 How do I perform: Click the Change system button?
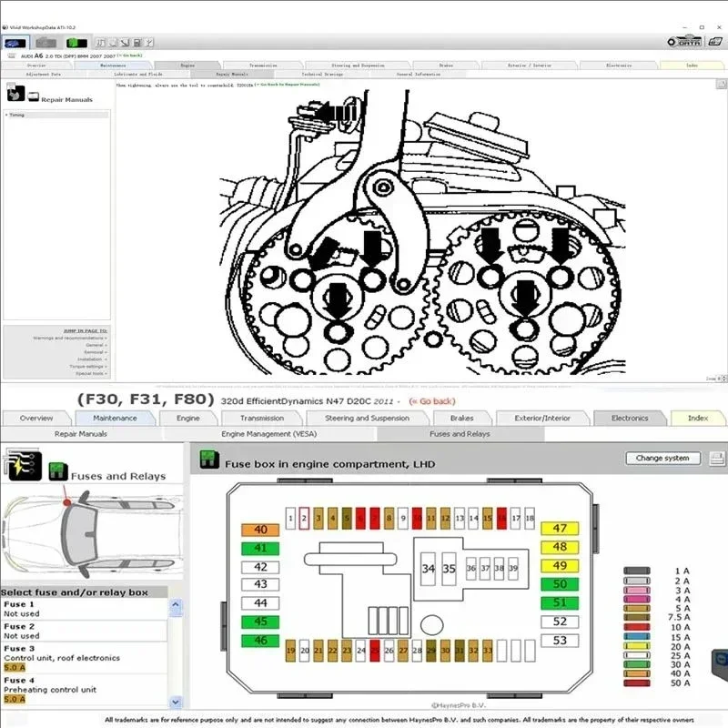(663, 458)
